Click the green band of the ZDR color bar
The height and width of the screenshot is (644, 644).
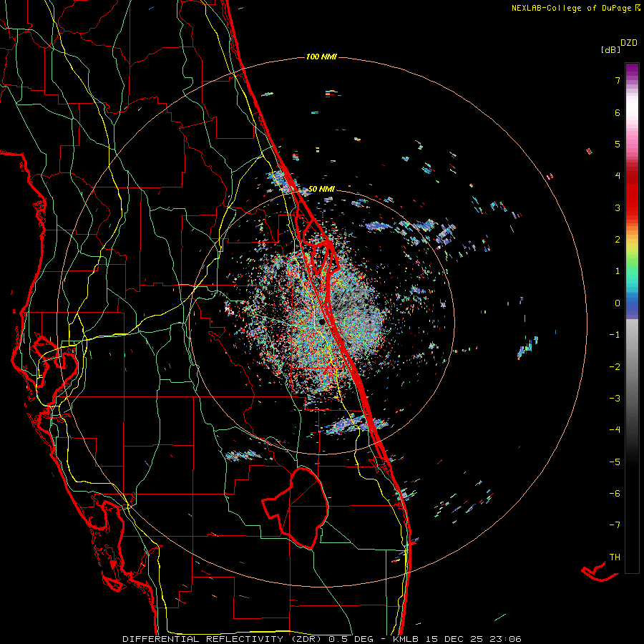point(632,269)
